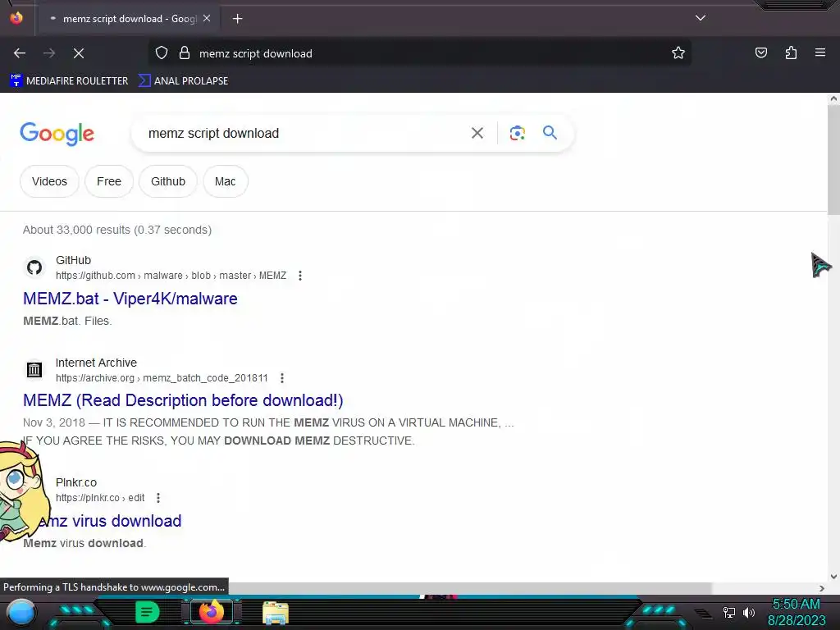This screenshot has width=840, height=630.
Task: Click the archive.org result URL breadcrumb
Action: [x=162, y=378]
